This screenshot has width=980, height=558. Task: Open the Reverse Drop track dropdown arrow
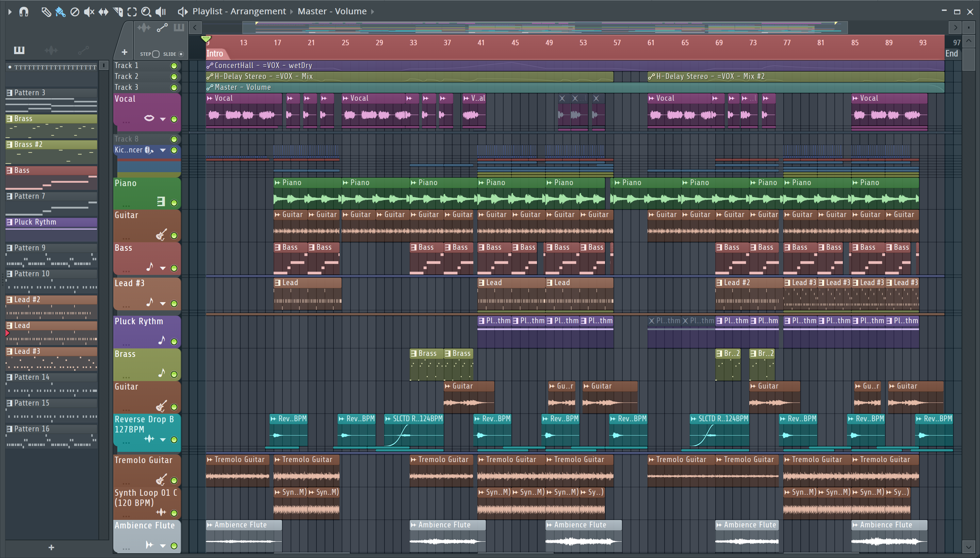pyautogui.click(x=163, y=440)
